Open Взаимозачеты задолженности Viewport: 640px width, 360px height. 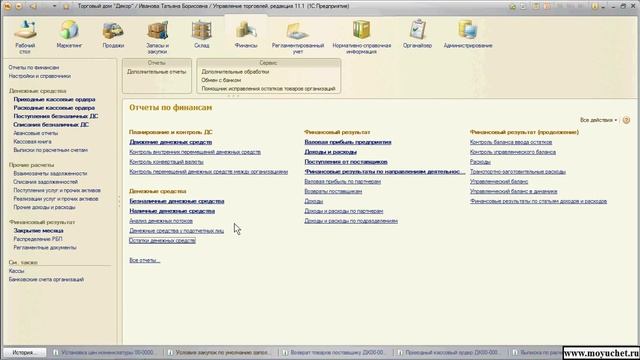pyautogui.click(x=50, y=173)
